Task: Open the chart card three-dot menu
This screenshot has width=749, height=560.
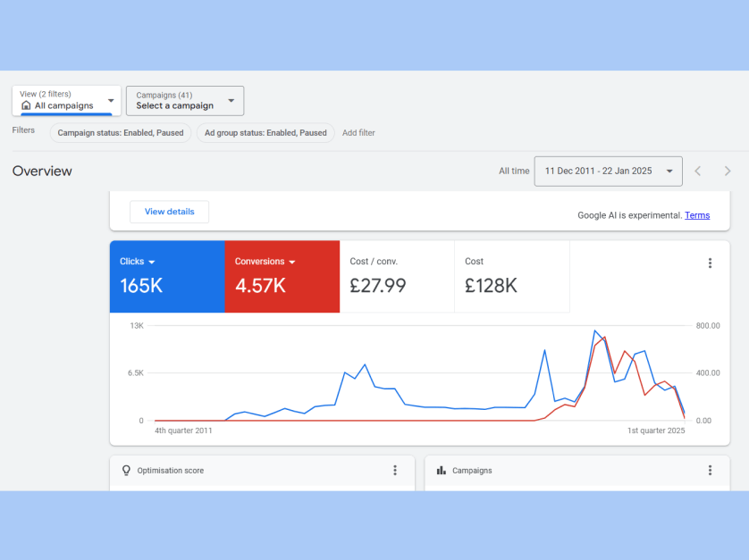Action: 710,263
